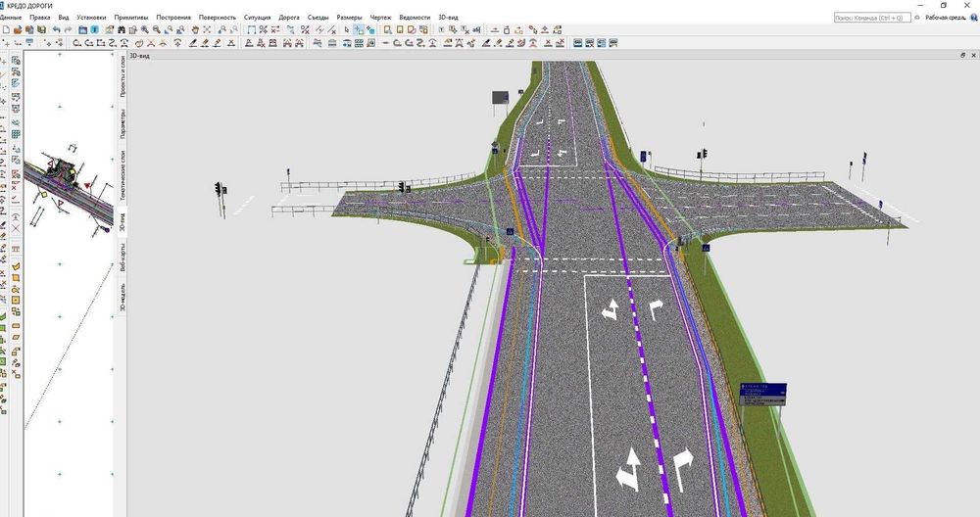
Task: Click the binoculars search icon
Action: pos(122,30)
